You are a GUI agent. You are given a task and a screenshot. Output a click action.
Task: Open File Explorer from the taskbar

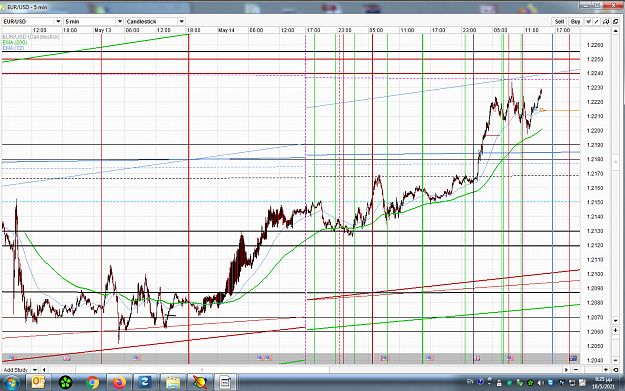173,383
